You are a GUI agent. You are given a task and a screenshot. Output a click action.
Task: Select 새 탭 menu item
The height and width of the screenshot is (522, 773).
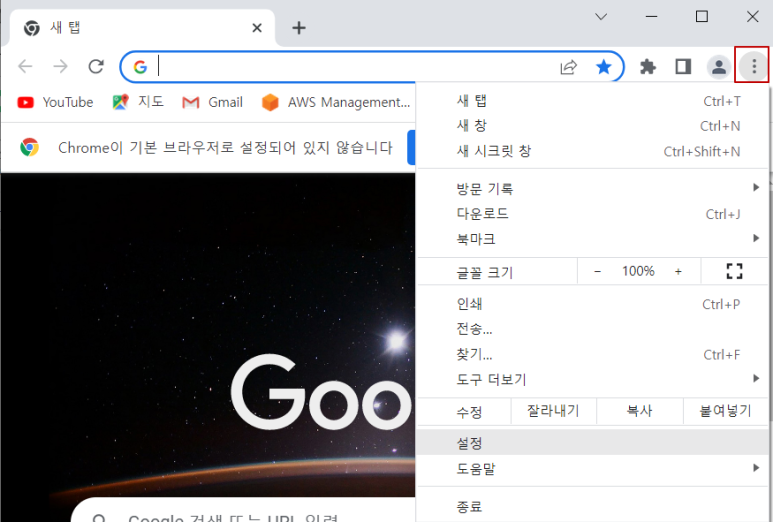click(593, 101)
